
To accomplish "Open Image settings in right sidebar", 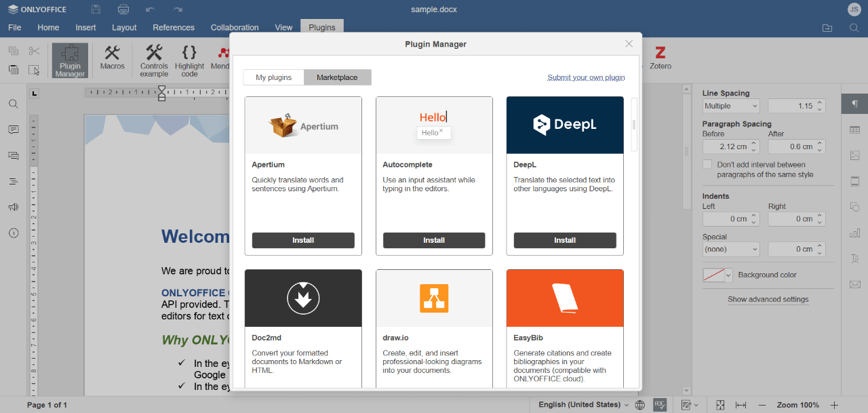I will 854,155.
